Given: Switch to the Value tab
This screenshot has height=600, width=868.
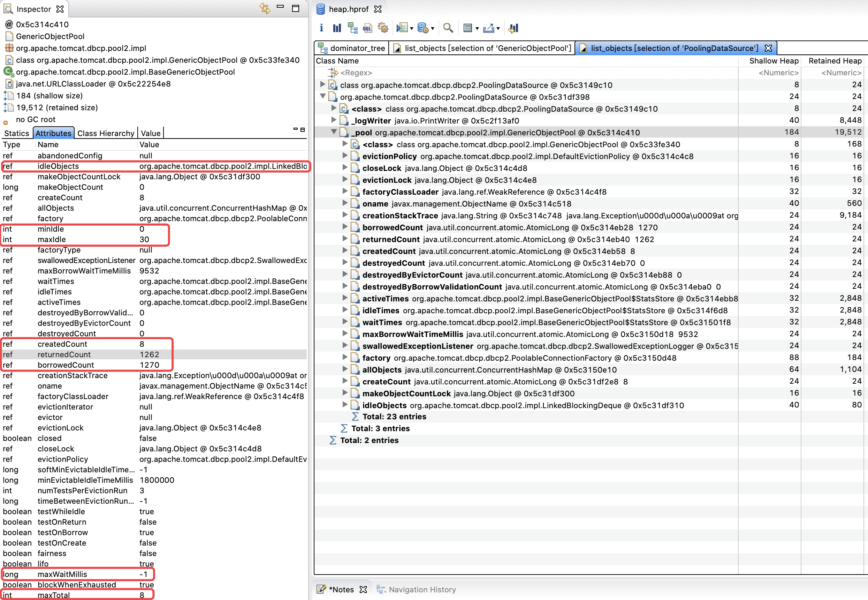Looking at the screenshot, I should coord(151,133).
